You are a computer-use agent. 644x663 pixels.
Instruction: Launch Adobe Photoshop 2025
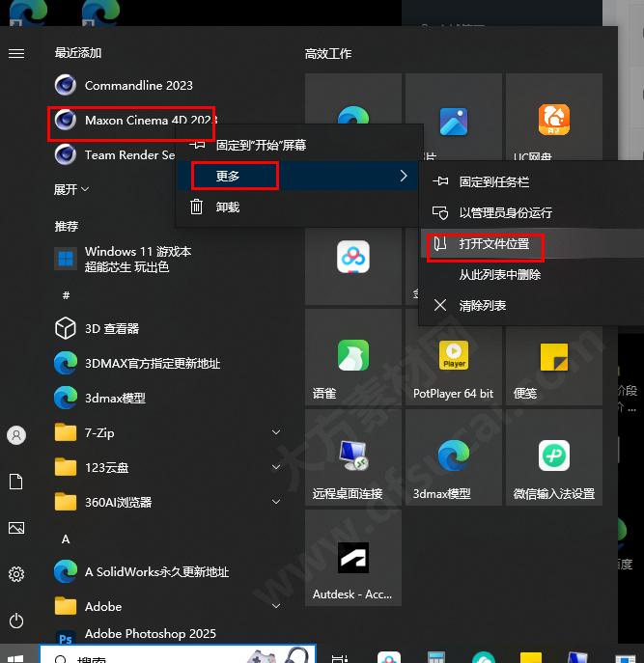click(135, 634)
